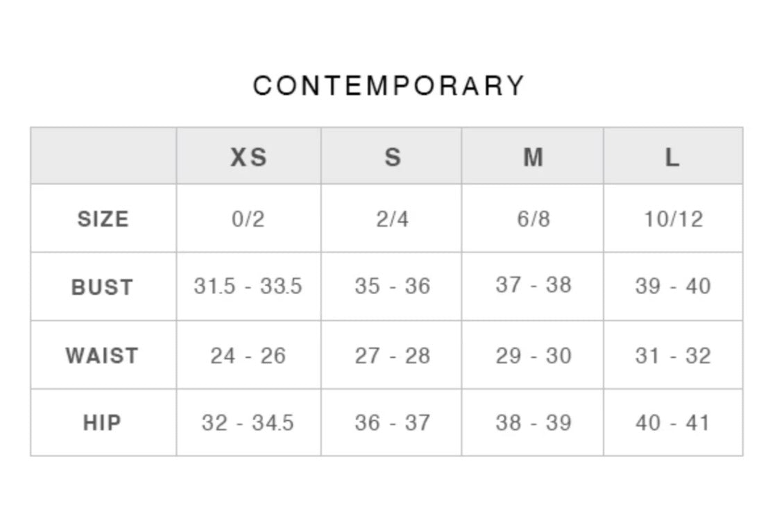Click the CONTEMPORARY heading
Screen dimensions: 768x532
tap(389, 86)
